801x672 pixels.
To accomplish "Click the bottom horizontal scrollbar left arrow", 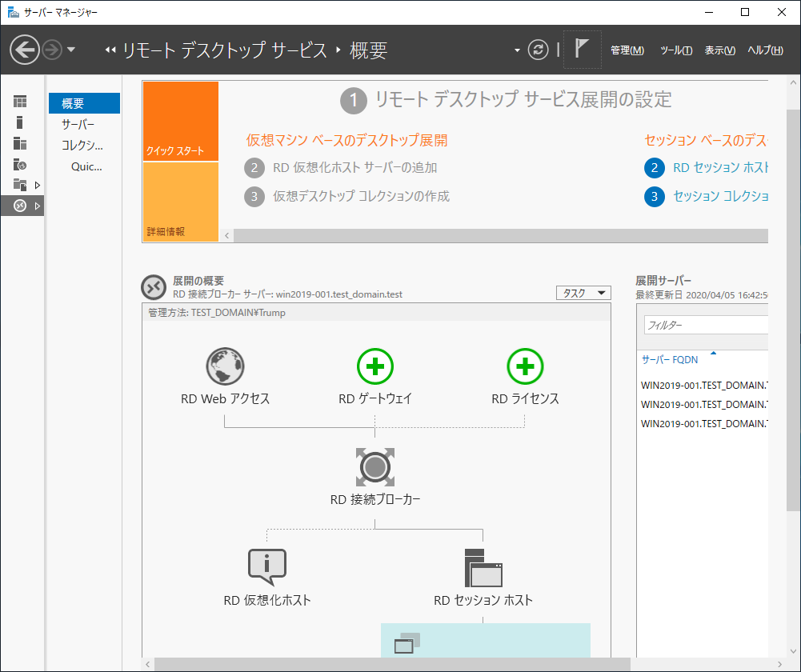I will pos(147,664).
